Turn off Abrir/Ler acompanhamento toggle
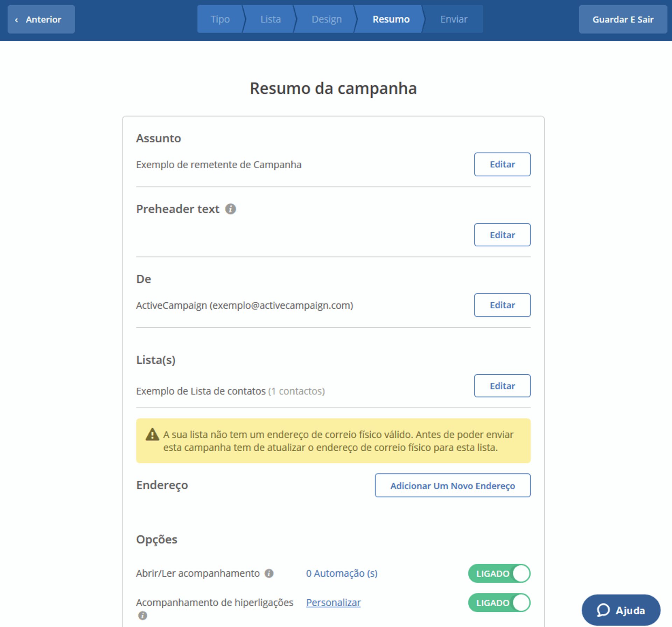672x627 pixels. [499, 573]
